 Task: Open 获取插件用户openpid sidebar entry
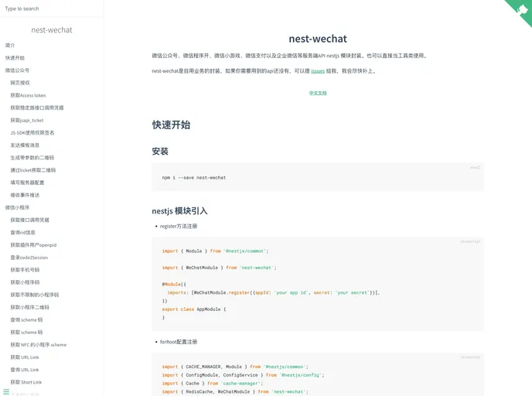click(x=33, y=245)
